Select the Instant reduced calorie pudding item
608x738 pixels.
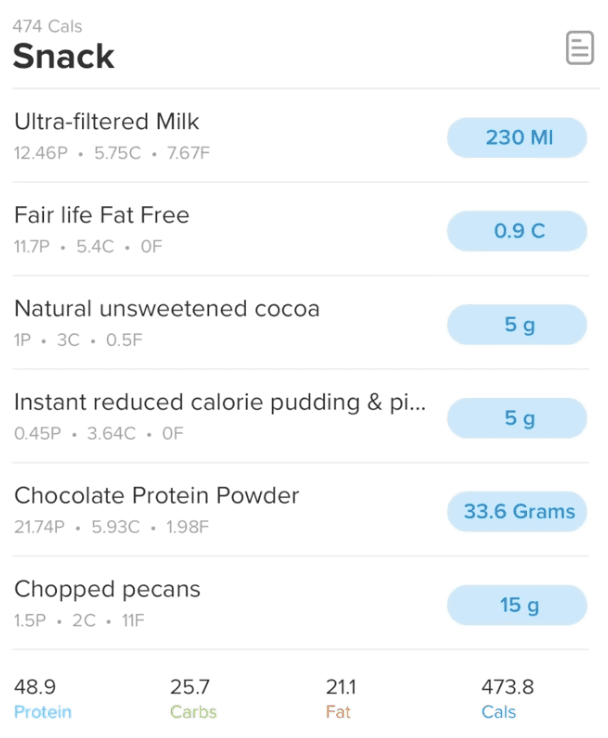(220, 402)
